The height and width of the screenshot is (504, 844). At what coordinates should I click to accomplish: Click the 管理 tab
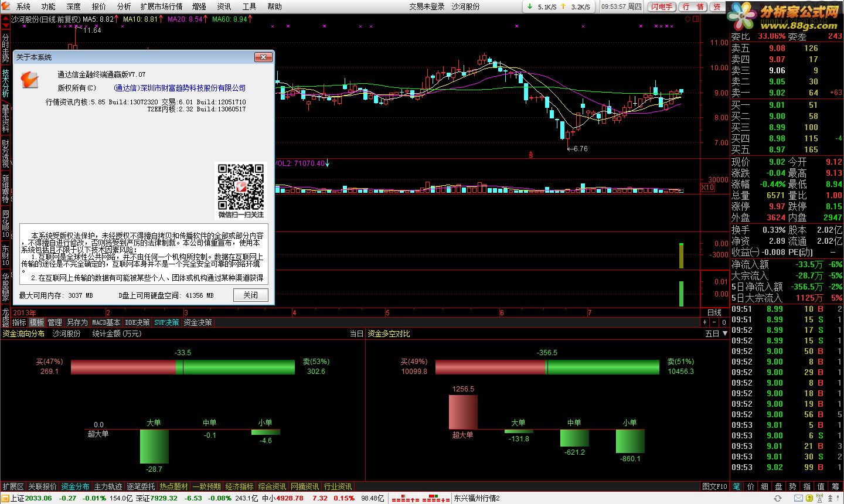[x=55, y=322]
